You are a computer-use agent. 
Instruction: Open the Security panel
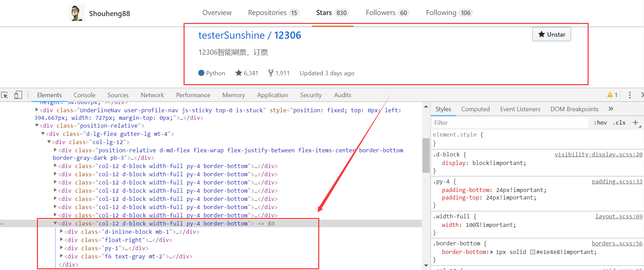click(x=311, y=95)
